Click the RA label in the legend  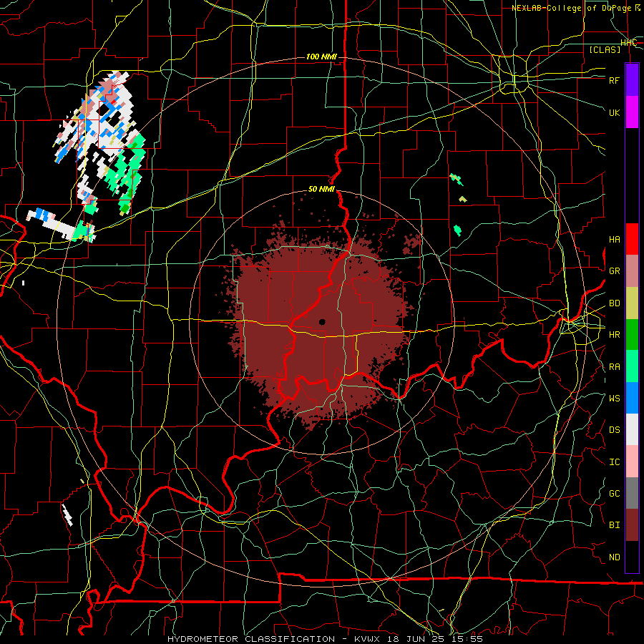pyautogui.click(x=614, y=367)
